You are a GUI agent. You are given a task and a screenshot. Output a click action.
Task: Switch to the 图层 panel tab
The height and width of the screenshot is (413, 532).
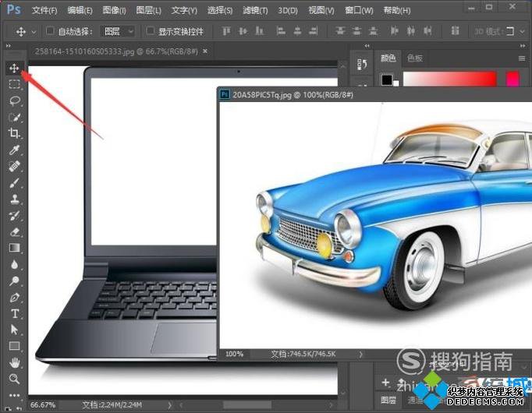click(388, 400)
